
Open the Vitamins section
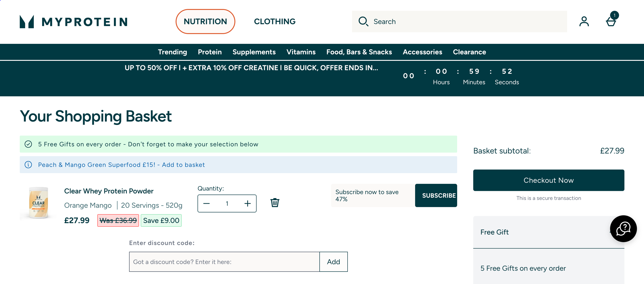(x=301, y=52)
